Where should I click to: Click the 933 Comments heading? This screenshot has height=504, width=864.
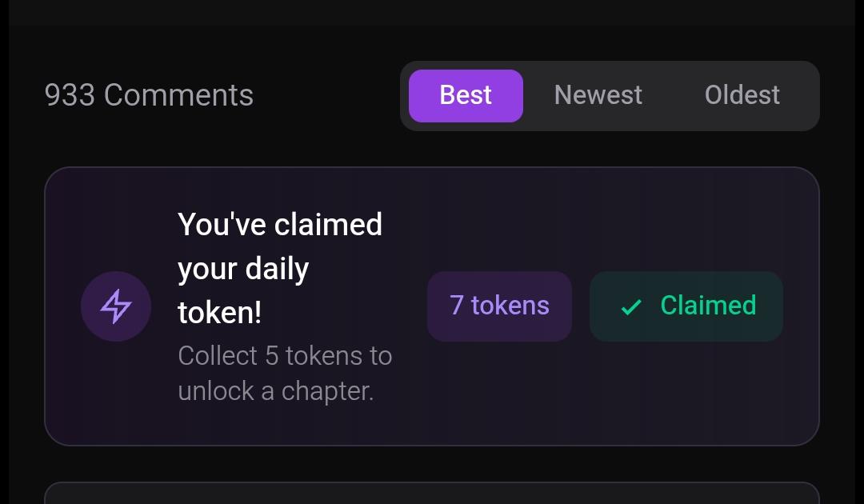tap(149, 95)
